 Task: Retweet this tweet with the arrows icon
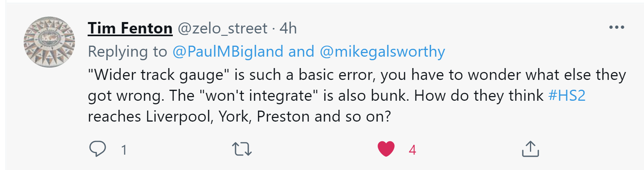(x=241, y=149)
